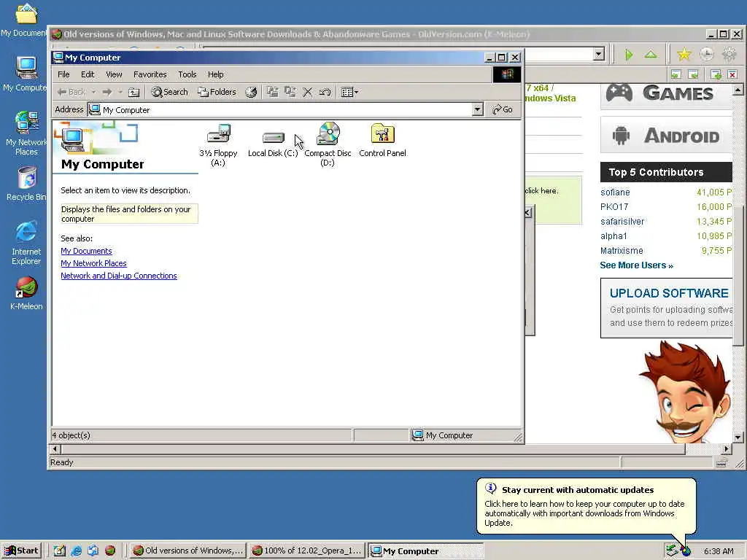
Task: Open the Edit menu
Action: point(88,74)
